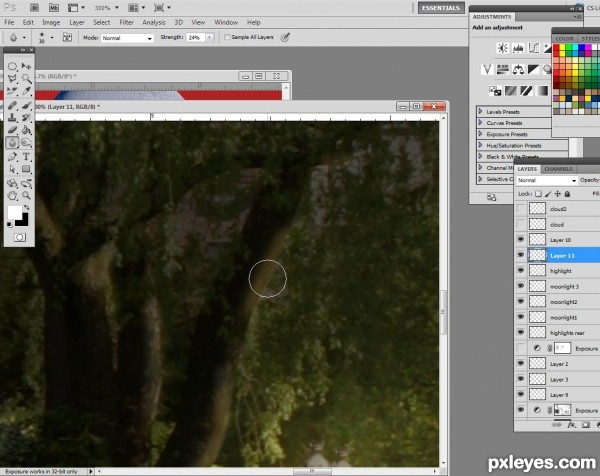Switch to the Channels tab

(x=558, y=169)
